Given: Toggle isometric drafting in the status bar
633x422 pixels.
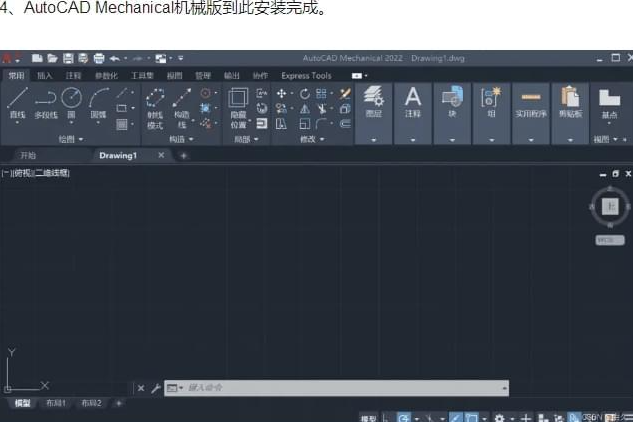Looking at the screenshot, I should point(430,418).
